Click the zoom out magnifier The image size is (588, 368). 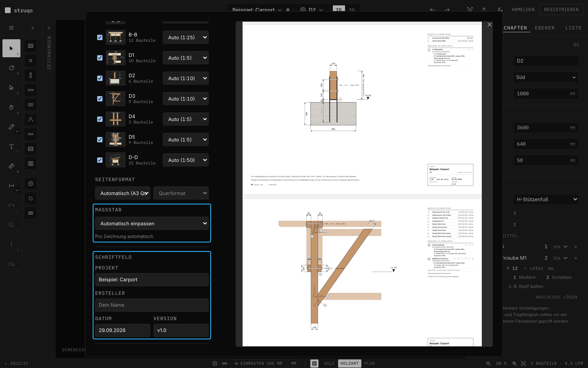coord(488,363)
